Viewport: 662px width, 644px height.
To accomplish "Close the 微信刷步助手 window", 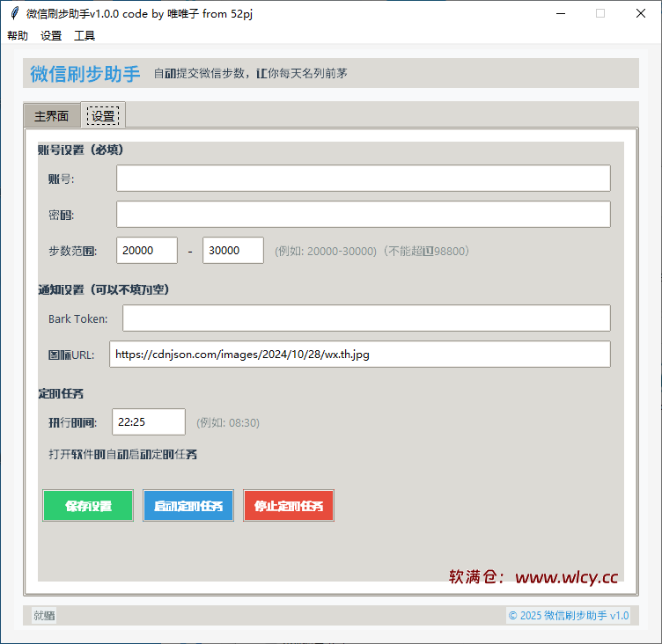I will coord(641,13).
